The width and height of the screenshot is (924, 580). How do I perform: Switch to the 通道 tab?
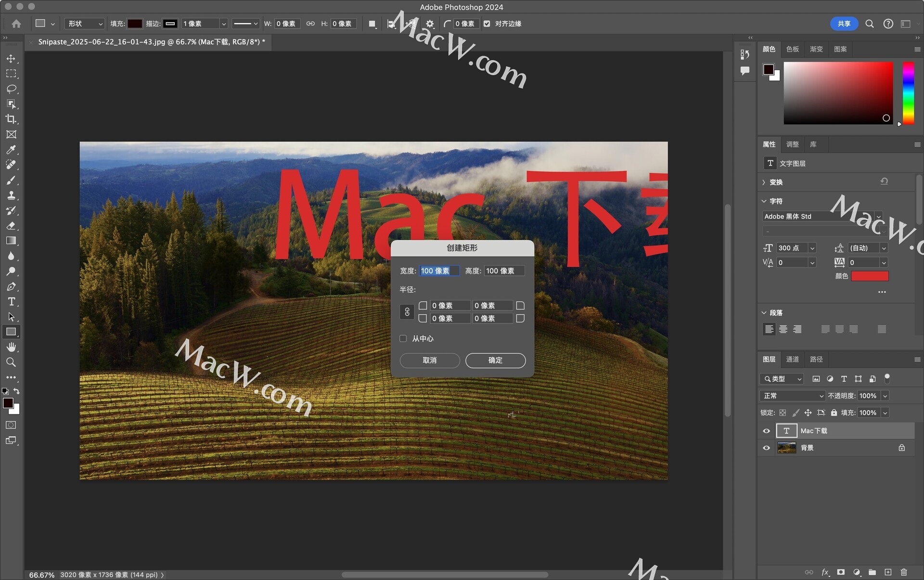[x=792, y=360]
